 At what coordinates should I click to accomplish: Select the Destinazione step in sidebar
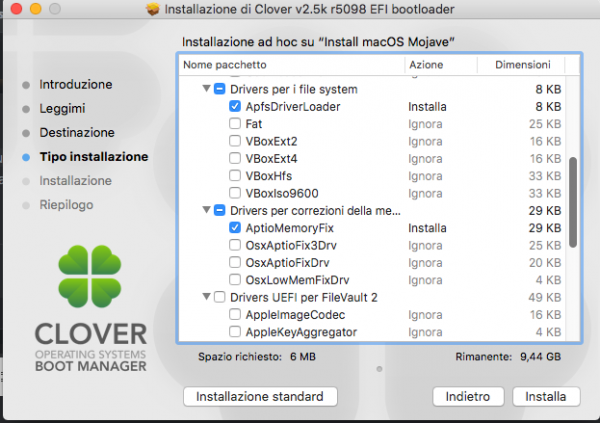click(77, 132)
